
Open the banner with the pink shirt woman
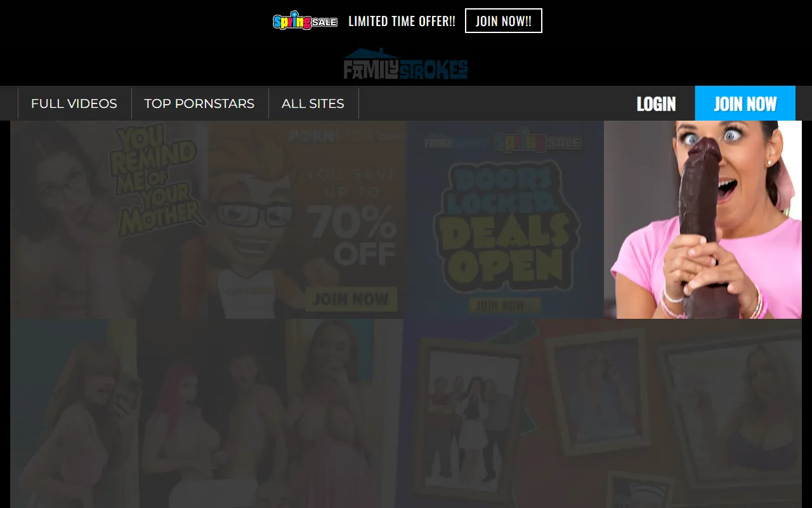coord(702,220)
